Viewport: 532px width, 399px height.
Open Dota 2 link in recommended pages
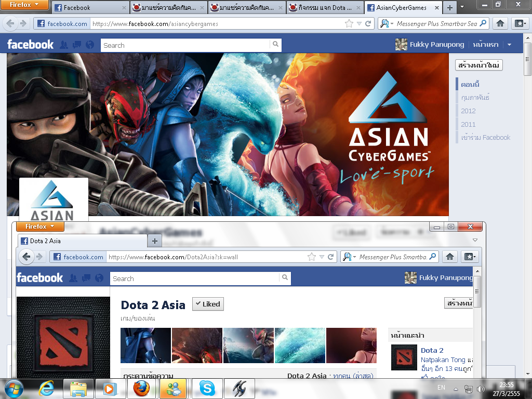pyautogui.click(x=432, y=350)
